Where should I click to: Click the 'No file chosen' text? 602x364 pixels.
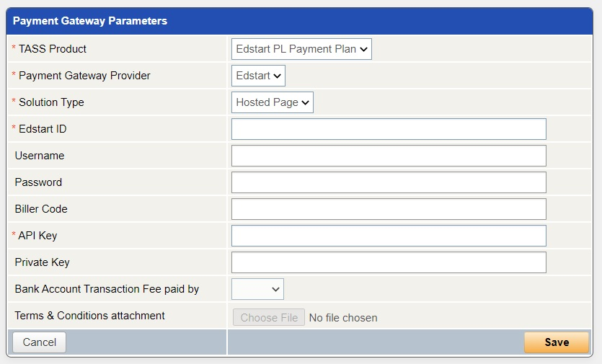click(343, 318)
